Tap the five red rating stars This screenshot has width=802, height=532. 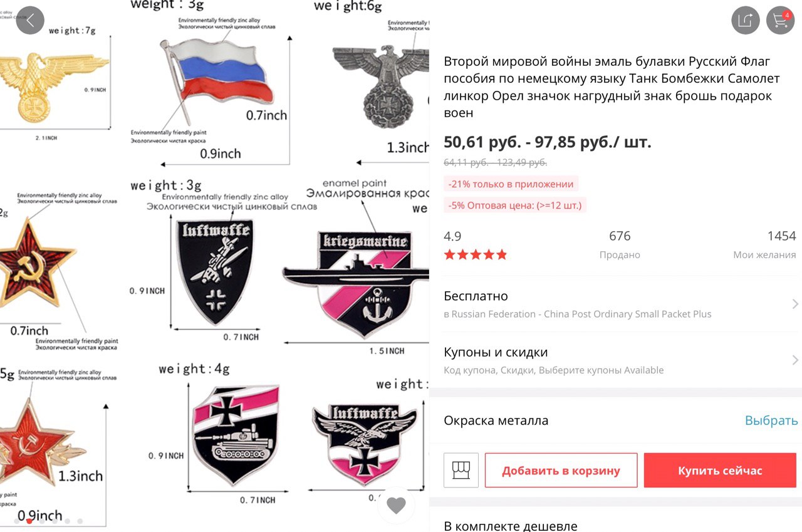point(476,254)
